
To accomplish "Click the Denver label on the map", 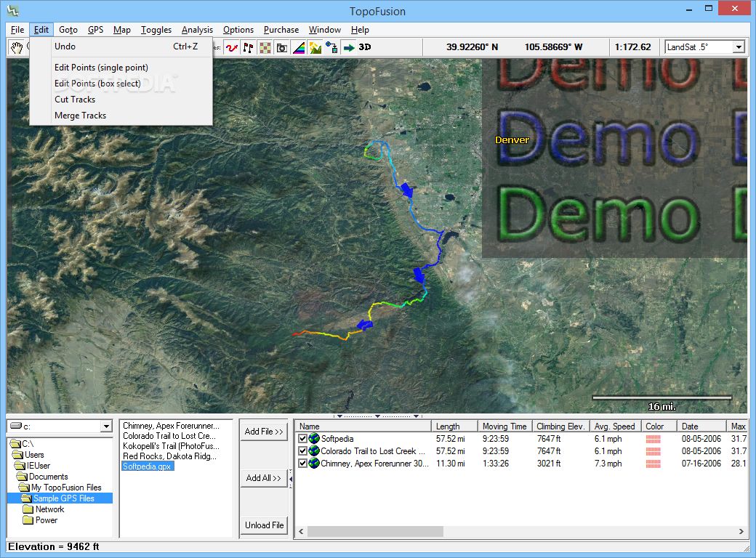I will click(x=512, y=140).
